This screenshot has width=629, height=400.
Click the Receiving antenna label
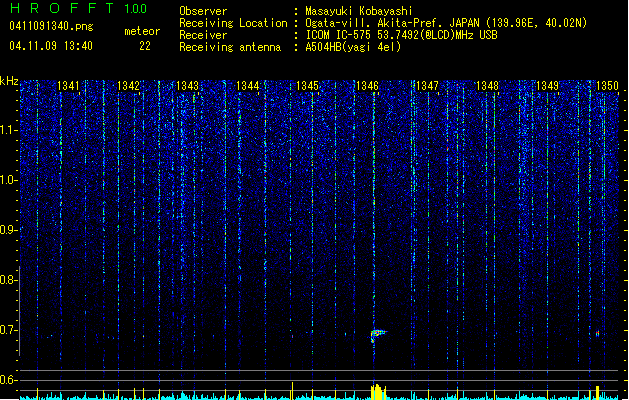[230, 47]
